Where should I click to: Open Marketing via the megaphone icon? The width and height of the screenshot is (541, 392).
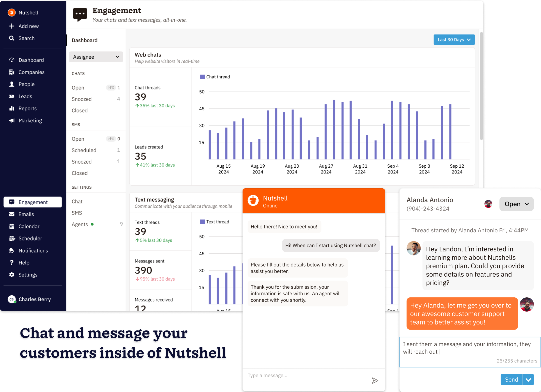coord(11,121)
